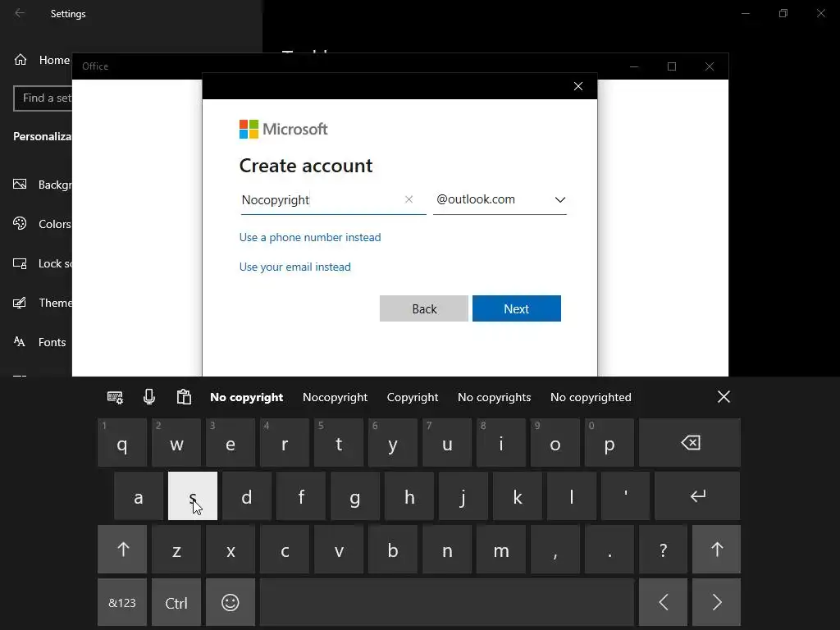Minimize the Office window
This screenshot has height=630, width=840.
click(634, 66)
